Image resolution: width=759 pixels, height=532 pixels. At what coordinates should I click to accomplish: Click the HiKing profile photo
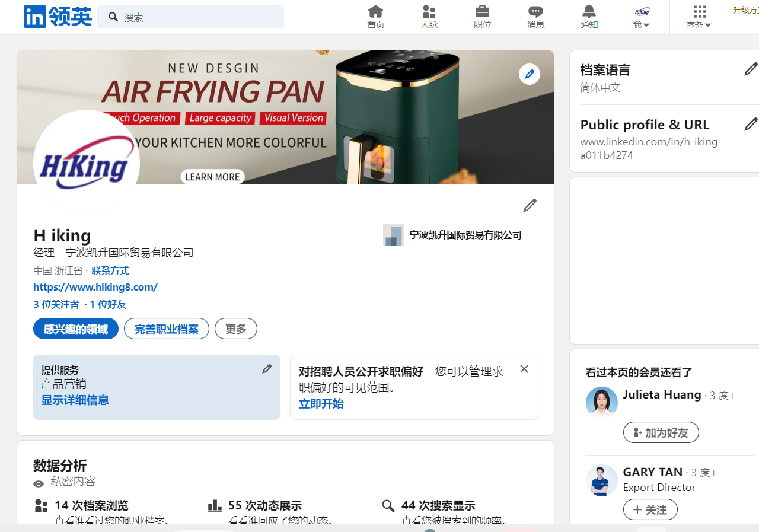point(87,163)
